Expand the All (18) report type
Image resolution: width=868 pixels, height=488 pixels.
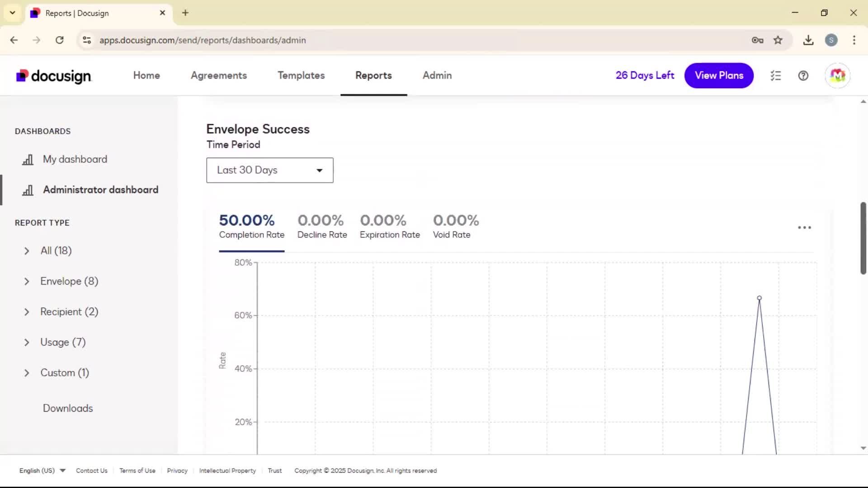pos(27,251)
